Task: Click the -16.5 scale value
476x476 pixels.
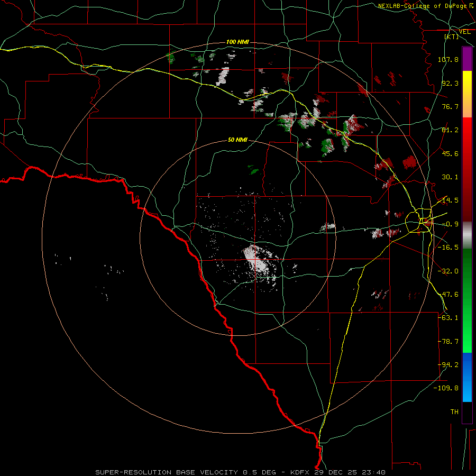Action: click(448, 248)
